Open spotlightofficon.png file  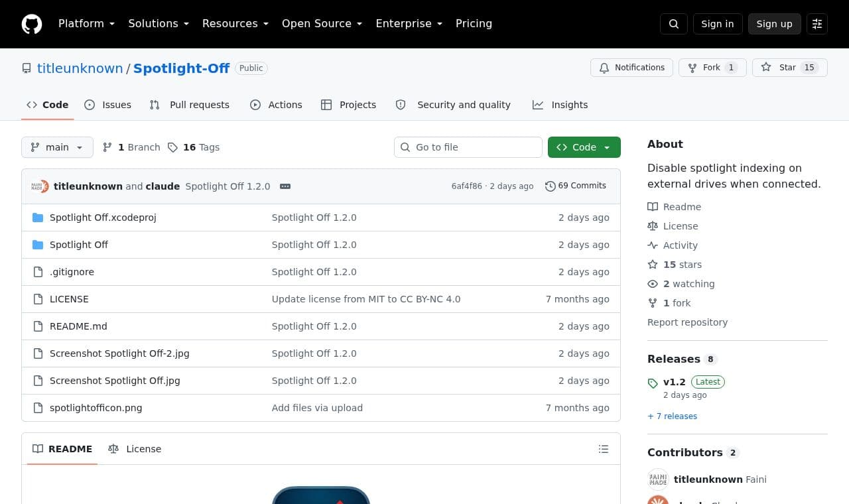[x=96, y=408]
